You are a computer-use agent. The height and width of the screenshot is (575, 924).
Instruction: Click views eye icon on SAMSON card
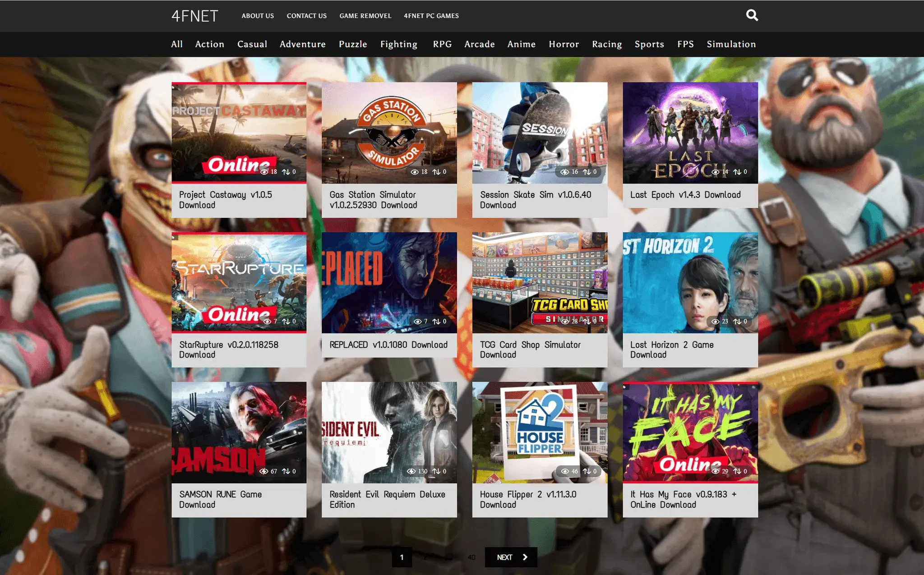point(264,471)
